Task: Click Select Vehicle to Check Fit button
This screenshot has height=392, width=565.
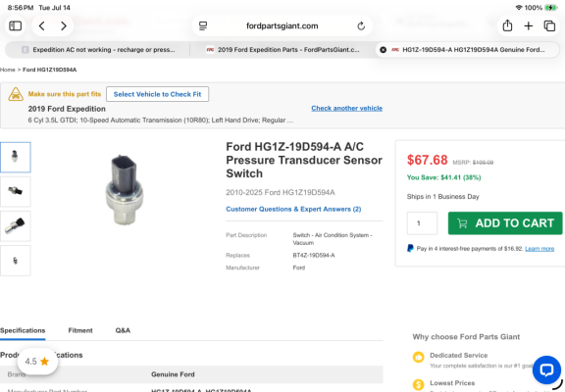Action: point(158,94)
